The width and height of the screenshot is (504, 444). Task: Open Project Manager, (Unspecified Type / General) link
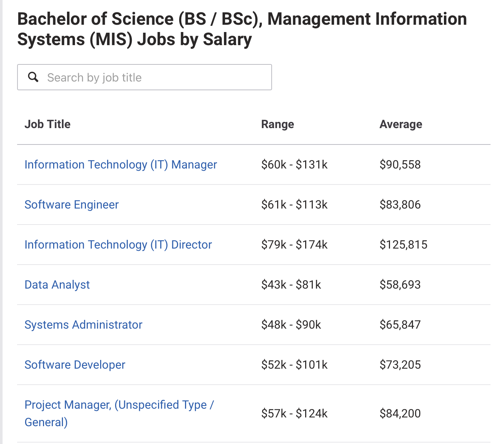pos(119,413)
